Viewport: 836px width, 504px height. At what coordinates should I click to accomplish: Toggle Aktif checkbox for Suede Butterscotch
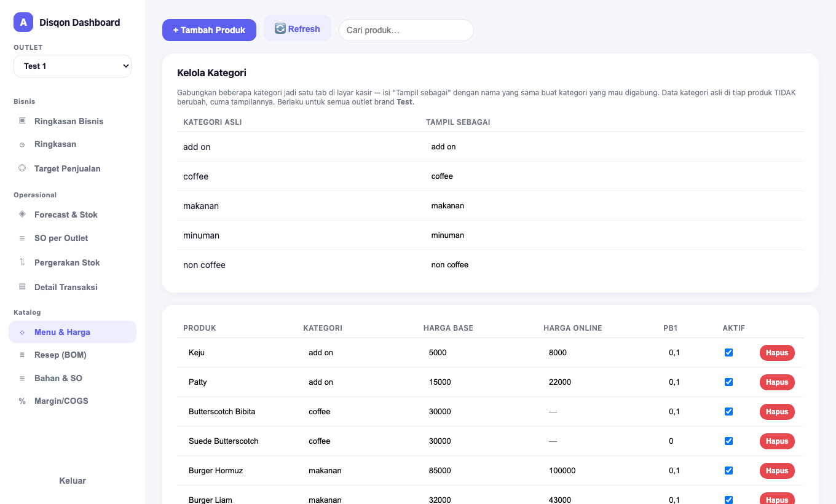point(728,441)
